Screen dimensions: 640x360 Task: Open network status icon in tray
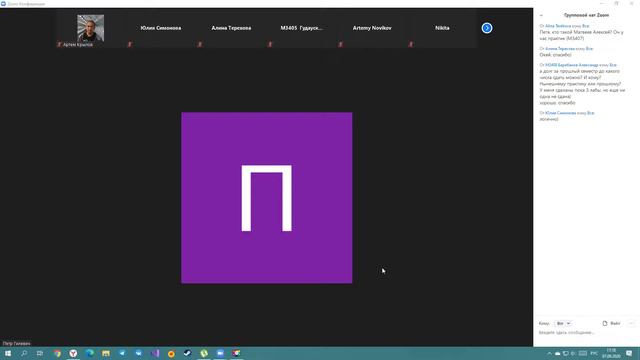[x=565, y=353]
